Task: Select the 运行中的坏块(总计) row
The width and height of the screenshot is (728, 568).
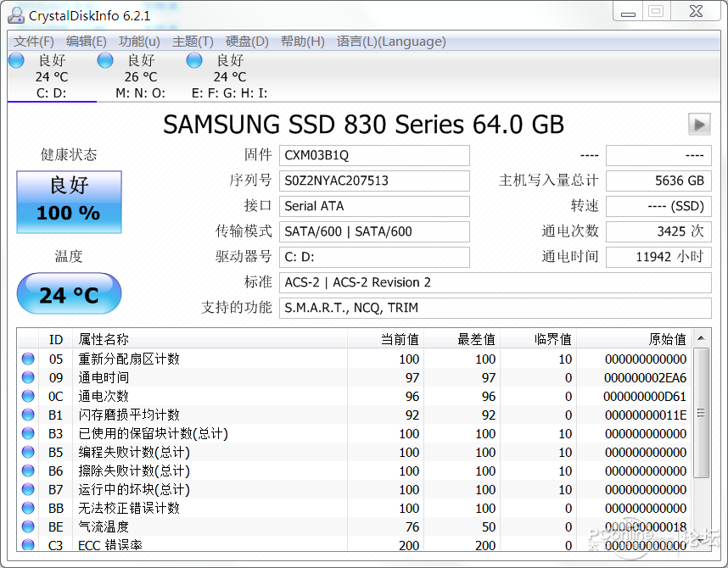Action: (x=355, y=489)
